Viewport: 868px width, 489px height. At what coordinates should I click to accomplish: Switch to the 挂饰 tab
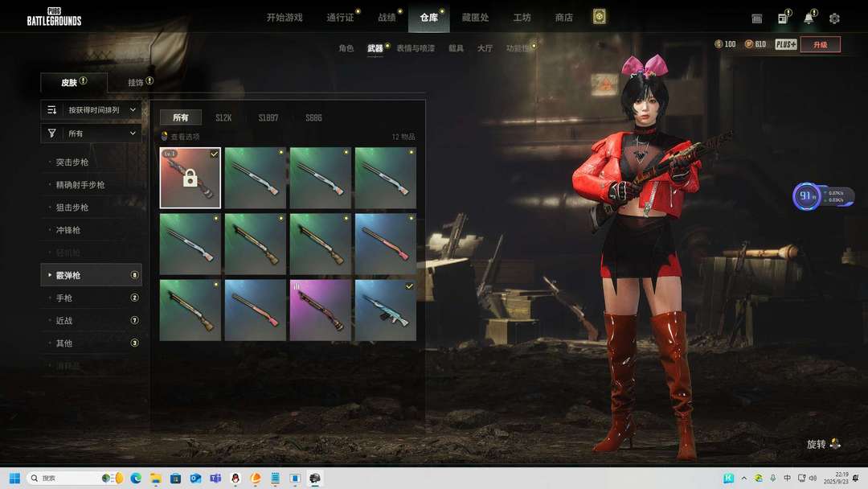(136, 83)
